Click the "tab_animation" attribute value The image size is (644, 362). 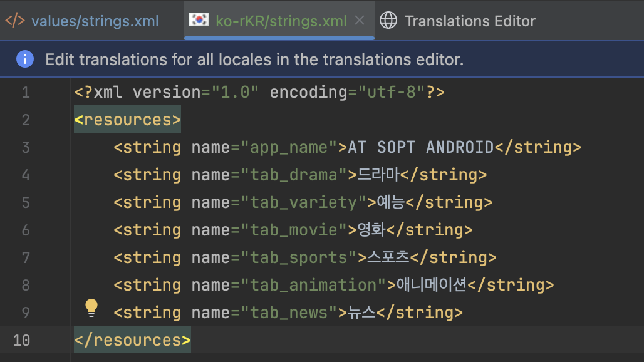[x=314, y=285]
